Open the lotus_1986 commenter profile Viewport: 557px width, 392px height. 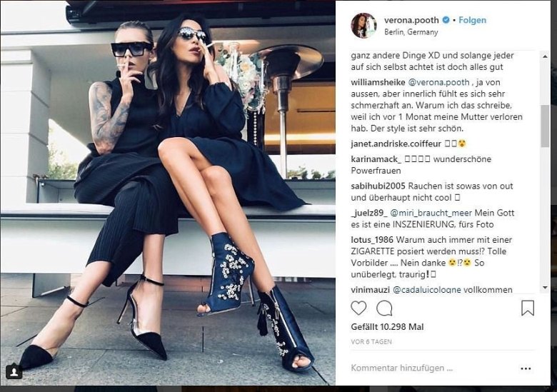[x=372, y=240]
